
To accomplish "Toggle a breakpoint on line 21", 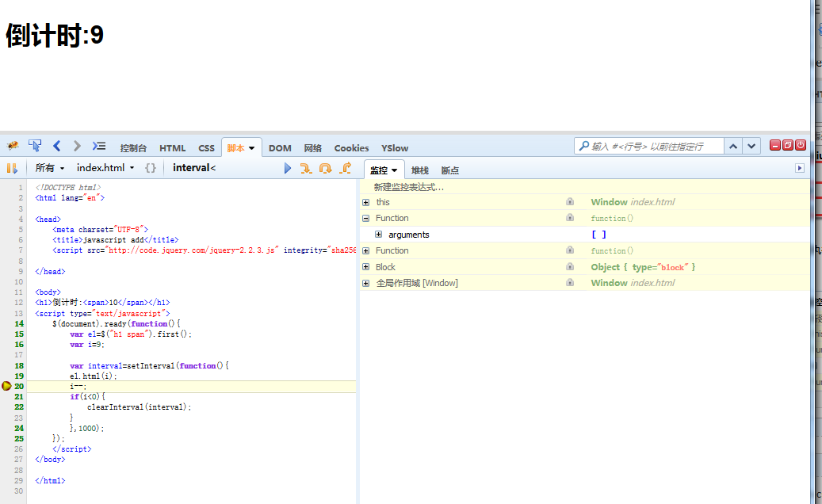I will tap(19, 396).
